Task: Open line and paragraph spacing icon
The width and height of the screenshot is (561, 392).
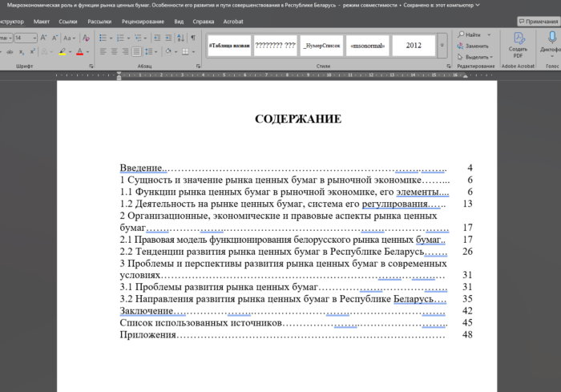Action: click(x=149, y=51)
